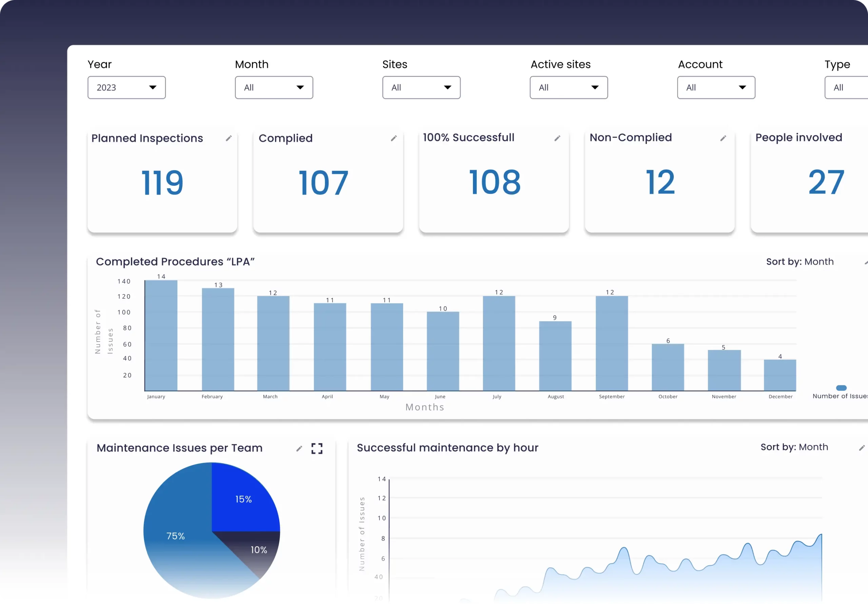
Task: Edit Successful maintenance by hour chart
Action: (x=862, y=448)
